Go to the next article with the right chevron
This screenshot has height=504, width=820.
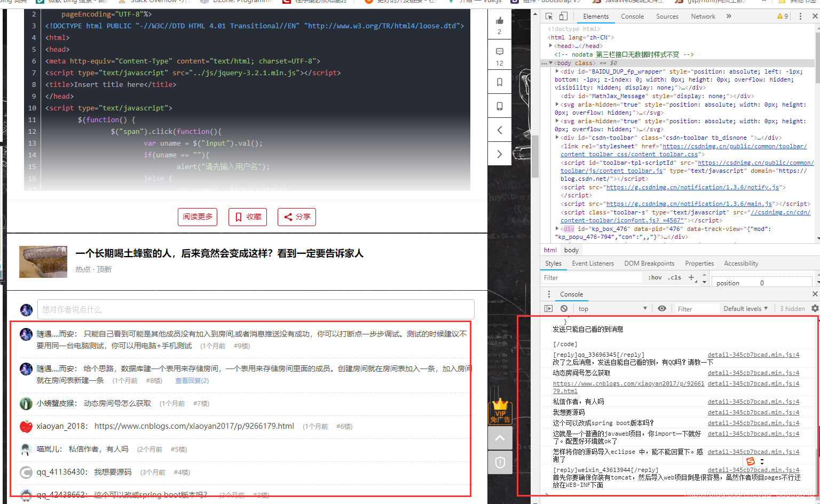[499, 154]
